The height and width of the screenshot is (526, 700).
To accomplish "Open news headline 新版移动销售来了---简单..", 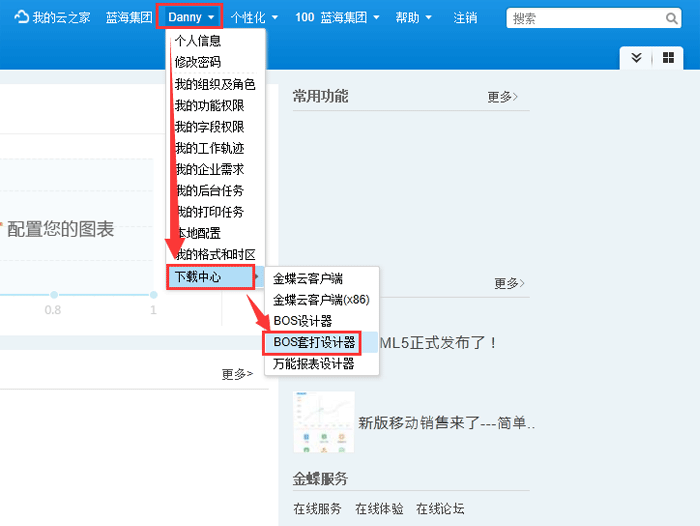I will click(446, 422).
